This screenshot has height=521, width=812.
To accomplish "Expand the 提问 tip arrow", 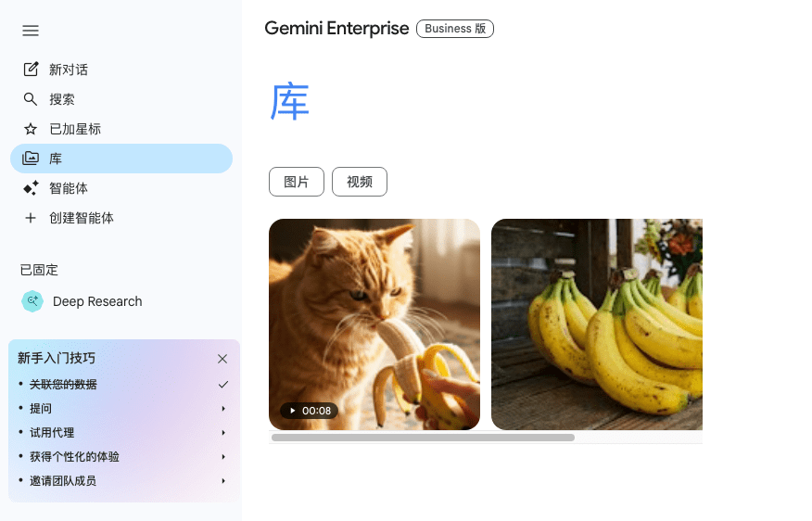I will (x=223, y=409).
